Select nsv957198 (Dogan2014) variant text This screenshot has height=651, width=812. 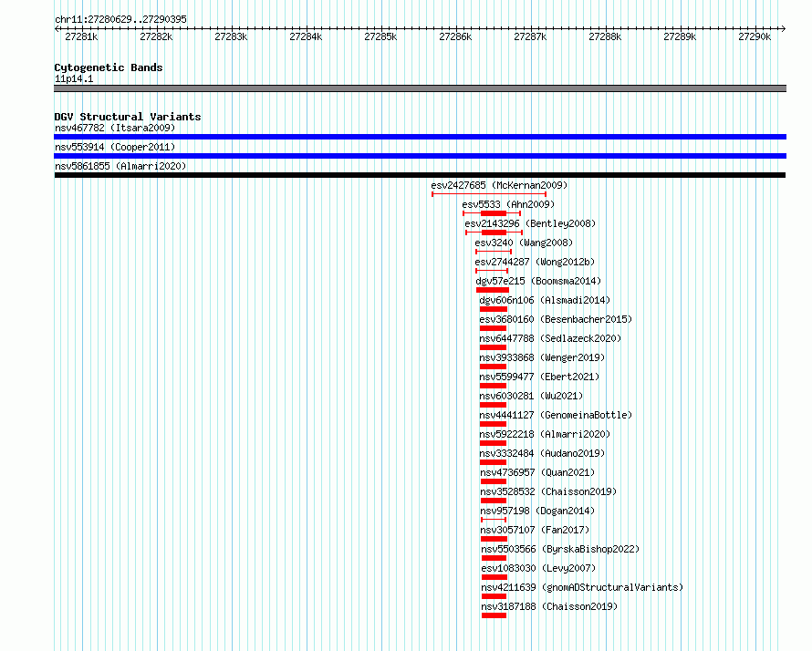click(x=537, y=511)
